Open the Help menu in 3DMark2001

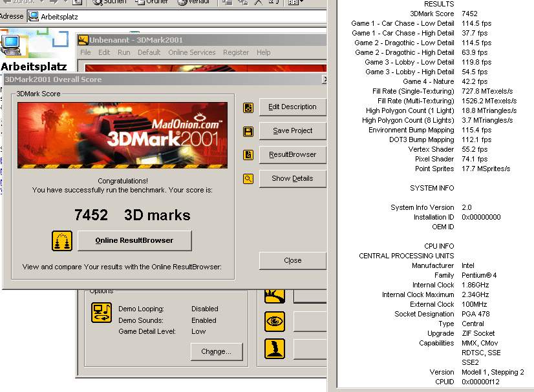coord(264,52)
